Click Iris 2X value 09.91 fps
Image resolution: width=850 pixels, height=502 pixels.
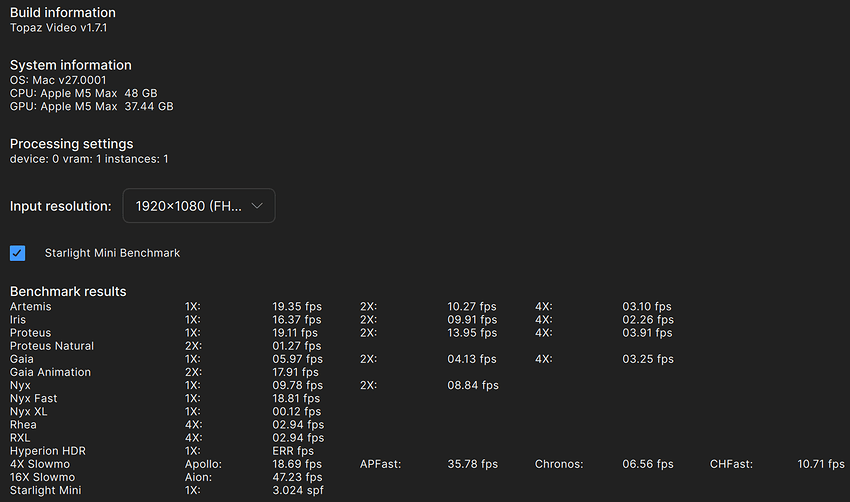click(x=472, y=319)
